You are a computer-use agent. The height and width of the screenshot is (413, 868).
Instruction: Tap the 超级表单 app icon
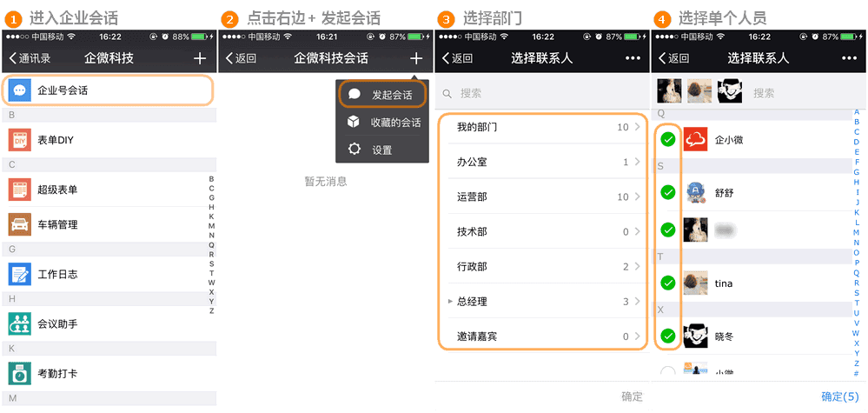(x=19, y=190)
